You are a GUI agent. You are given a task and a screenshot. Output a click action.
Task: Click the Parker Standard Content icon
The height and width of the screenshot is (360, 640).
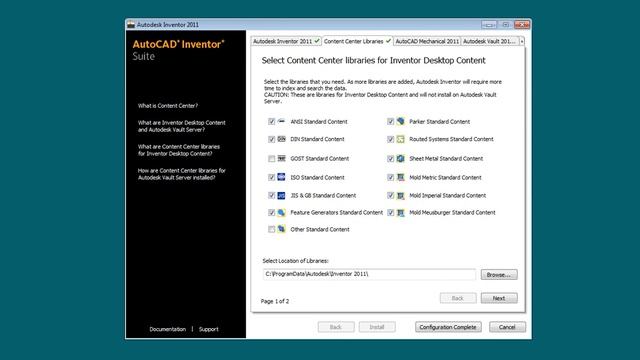click(x=400, y=121)
